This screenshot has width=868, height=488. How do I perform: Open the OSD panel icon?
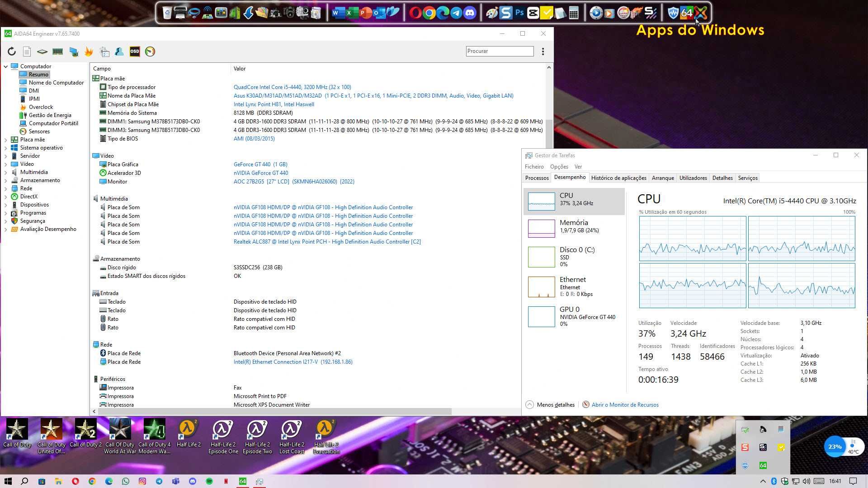(x=135, y=52)
